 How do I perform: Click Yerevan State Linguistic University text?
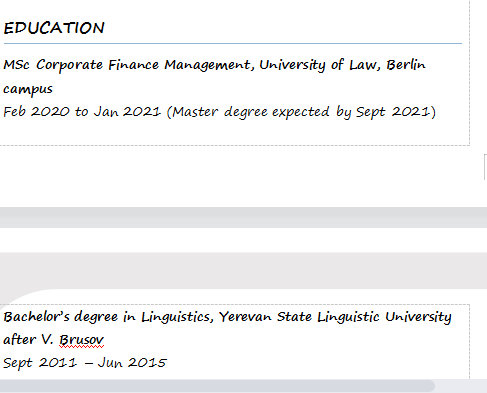point(335,317)
